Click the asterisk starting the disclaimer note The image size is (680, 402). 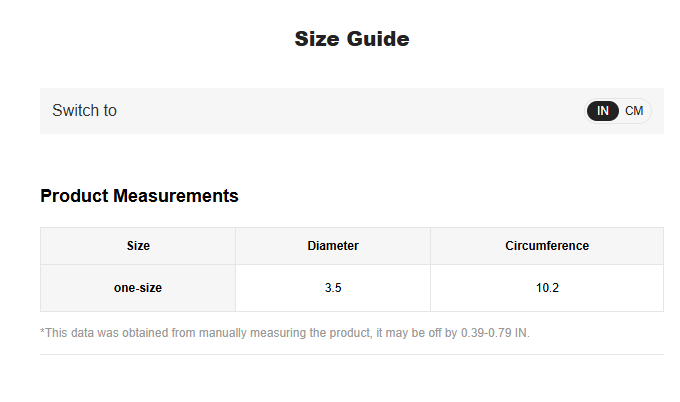point(42,332)
